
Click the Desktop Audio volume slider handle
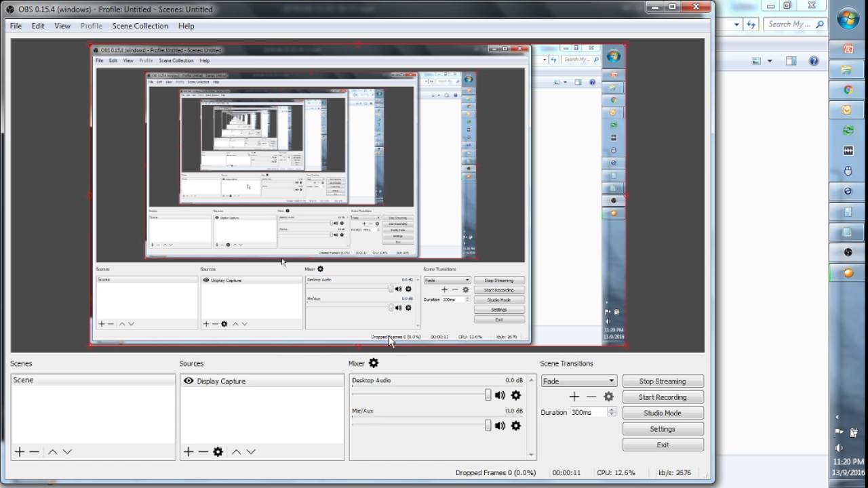(x=488, y=395)
